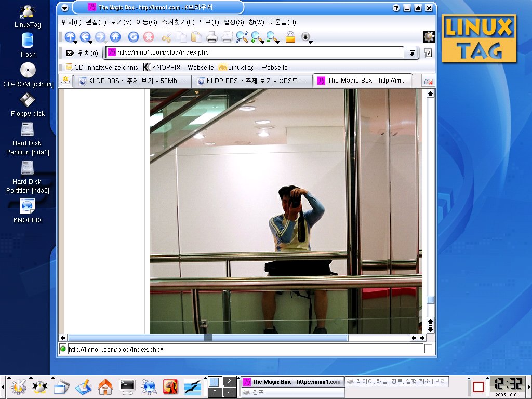Open the 즐겨찾기(B) bookmarks menu
The width and height of the screenshot is (532, 399).
click(x=178, y=22)
